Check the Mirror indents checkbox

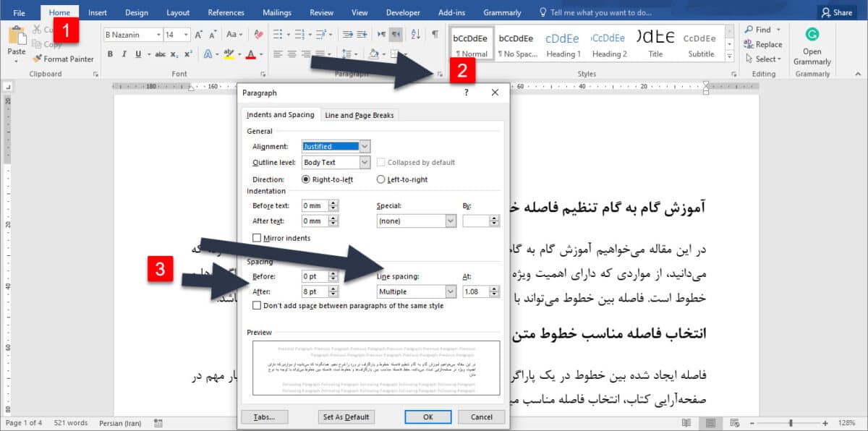pyautogui.click(x=257, y=238)
